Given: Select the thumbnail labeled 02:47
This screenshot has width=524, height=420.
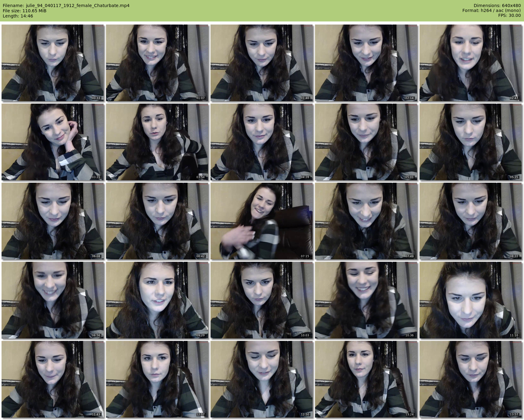Looking at the screenshot, I should pyautogui.click(x=470, y=63).
